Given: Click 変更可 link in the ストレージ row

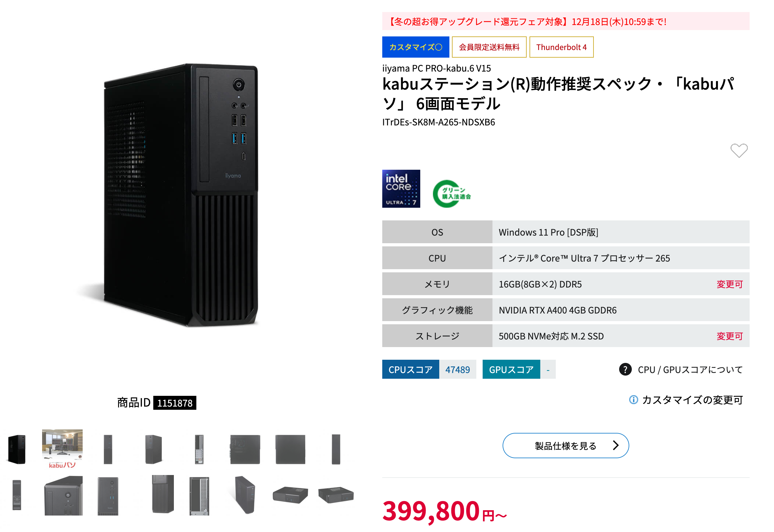Looking at the screenshot, I should (729, 336).
